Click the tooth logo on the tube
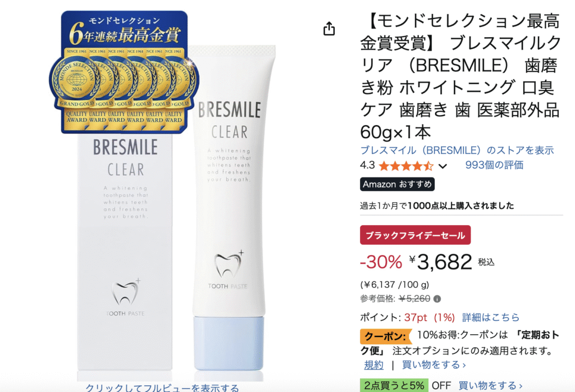 [x=229, y=265]
